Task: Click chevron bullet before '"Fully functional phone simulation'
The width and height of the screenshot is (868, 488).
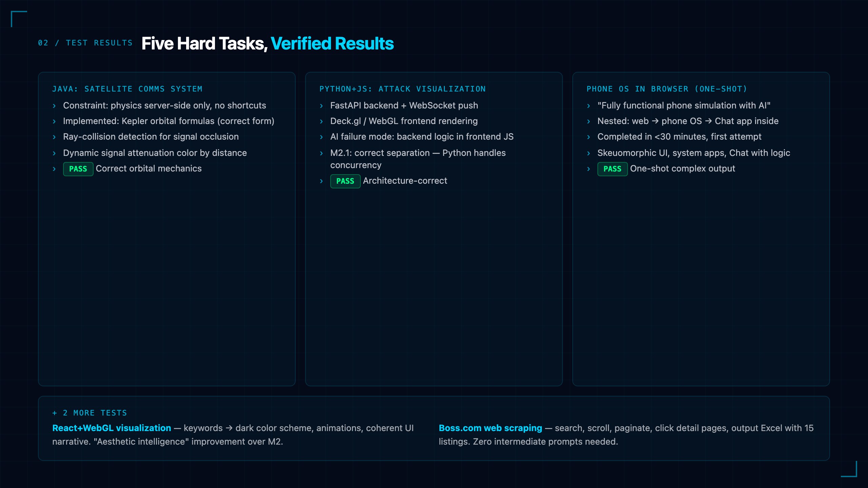Action: pos(589,106)
